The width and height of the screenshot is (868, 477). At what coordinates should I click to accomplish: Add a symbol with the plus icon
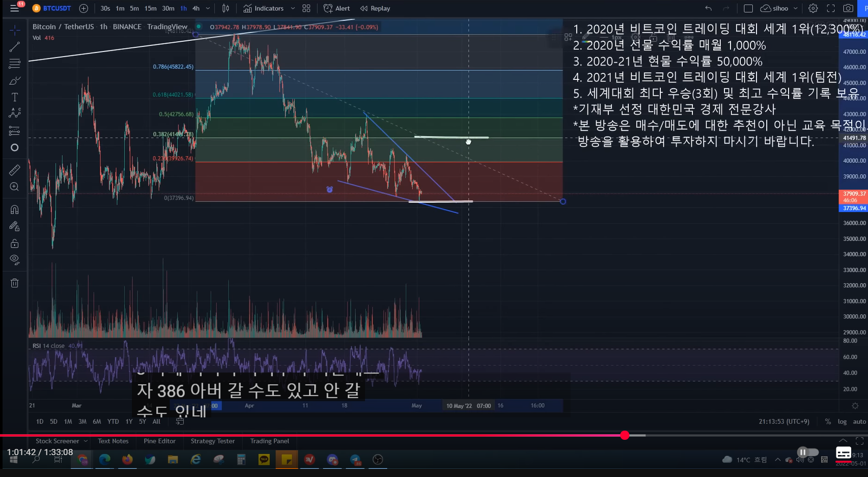pyautogui.click(x=83, y=8)
